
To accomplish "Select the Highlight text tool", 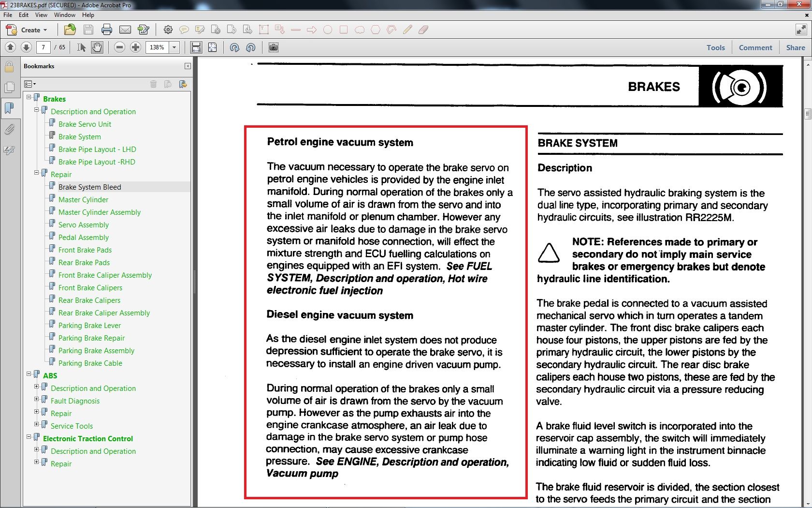I will tap(200, 30).
